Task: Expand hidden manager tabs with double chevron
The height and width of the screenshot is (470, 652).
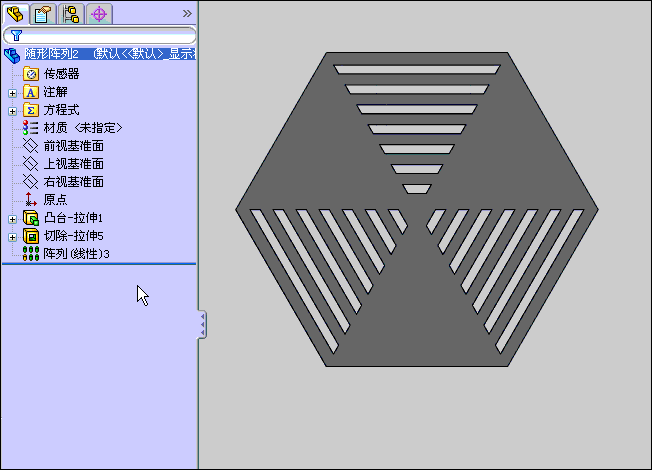Action: pyautogui.click(x=187, y=14)
